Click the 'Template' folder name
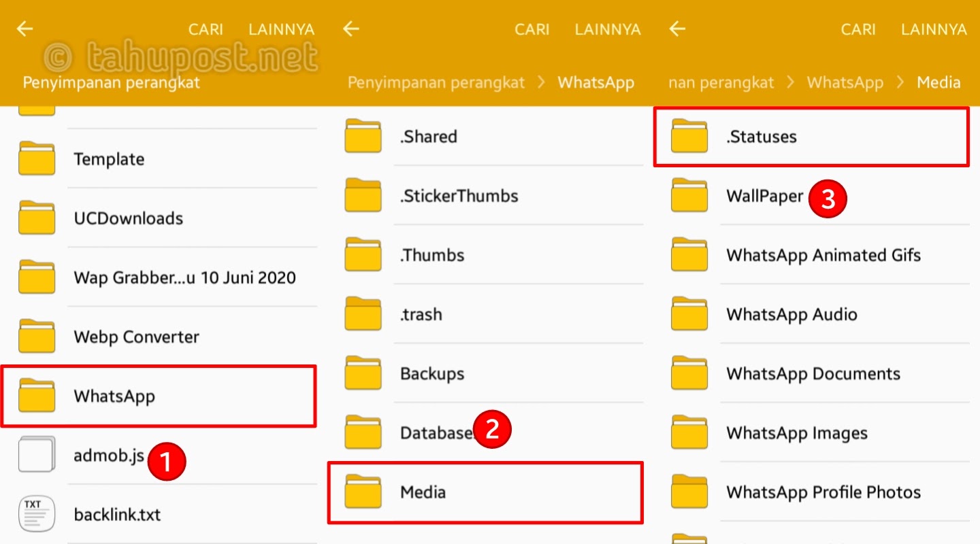Viewport: 980px width, 544px height. [x=109, y=159]
